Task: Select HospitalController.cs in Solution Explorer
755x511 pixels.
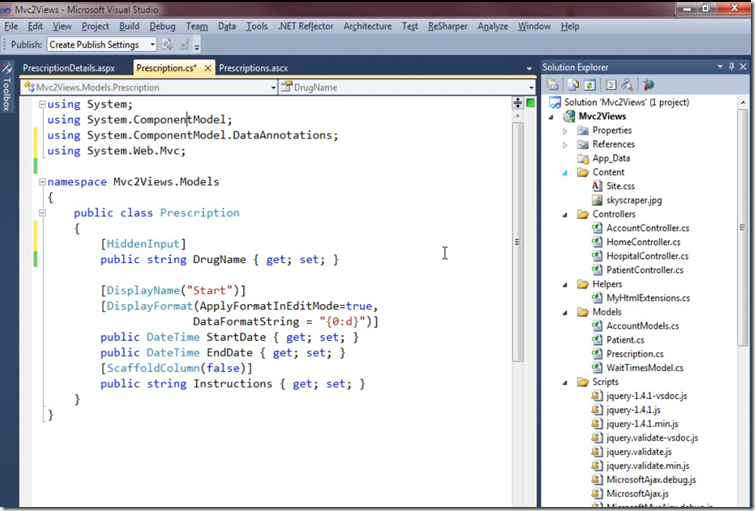Action: click(x=647, y=256)
